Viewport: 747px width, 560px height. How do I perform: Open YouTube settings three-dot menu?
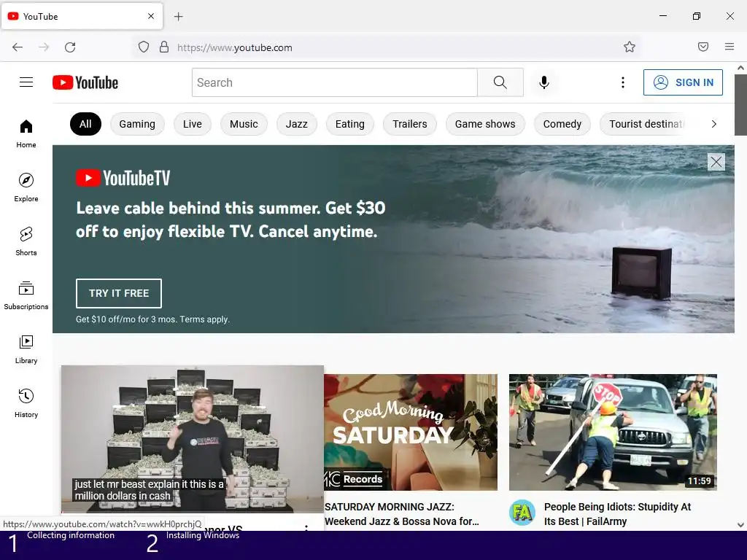tap(623, 82)
